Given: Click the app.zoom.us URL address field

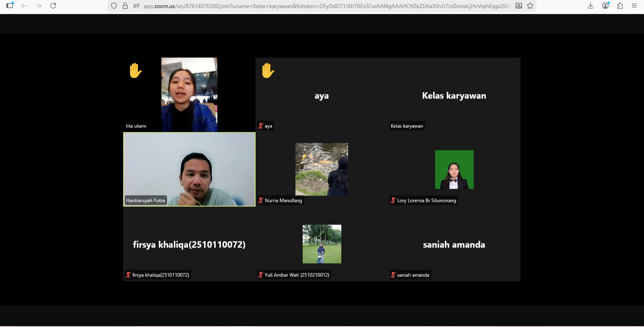Looking at the screenshot, I should [322, 6].
